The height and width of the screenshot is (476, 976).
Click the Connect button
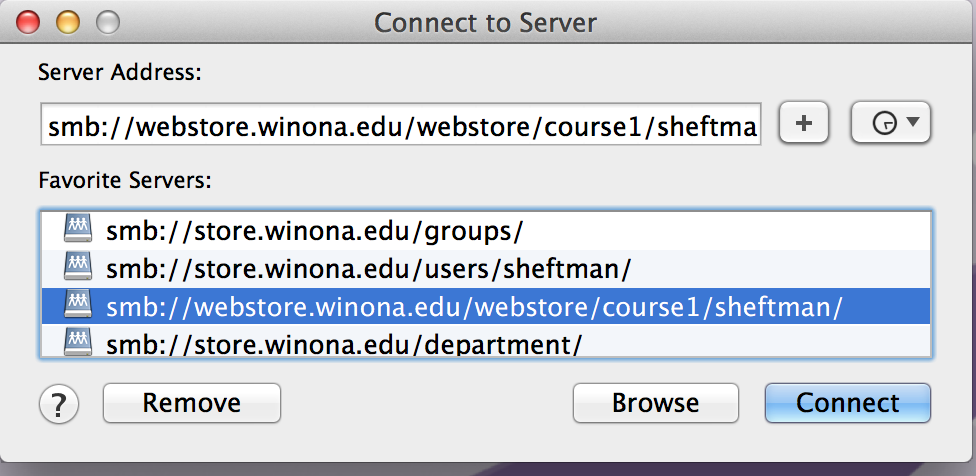(x=847, y=403)
